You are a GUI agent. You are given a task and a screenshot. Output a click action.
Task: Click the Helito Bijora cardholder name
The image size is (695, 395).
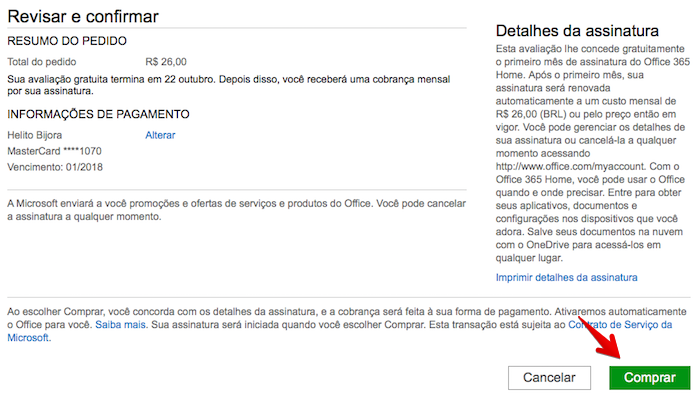pos(35,135)
